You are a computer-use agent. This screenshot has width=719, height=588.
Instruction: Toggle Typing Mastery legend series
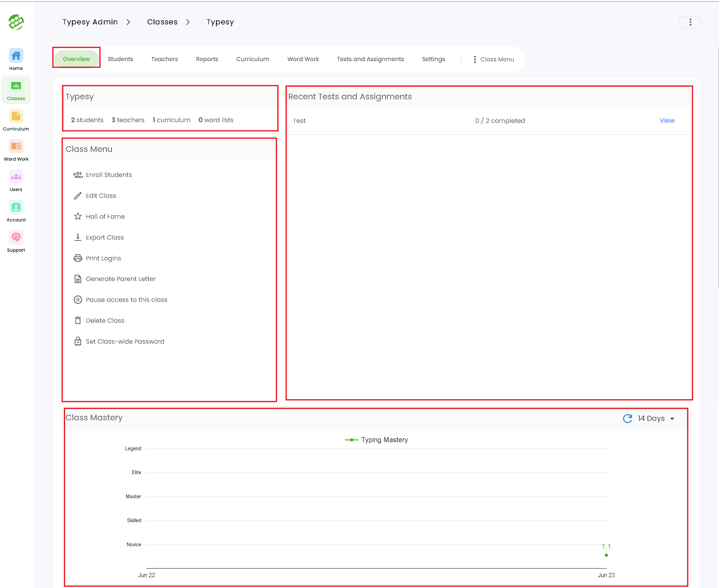(x=376, y=440)
